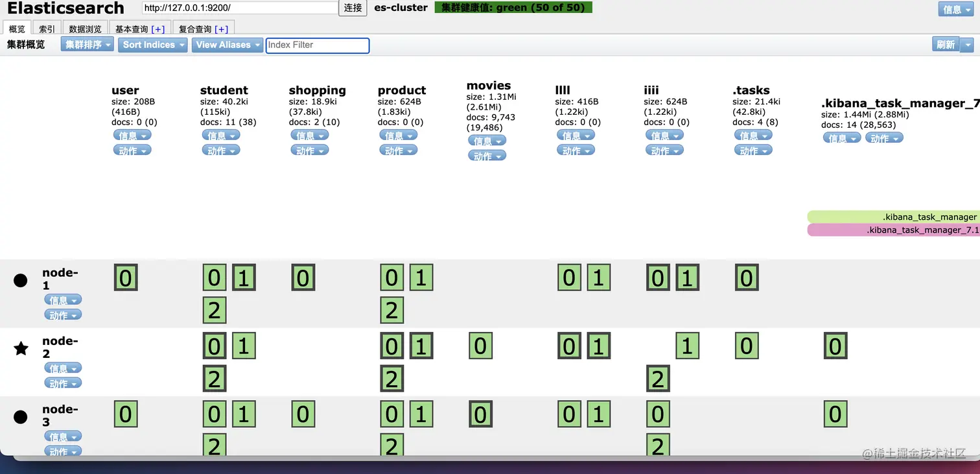This screenshot has width=980, height=474.
Task: Select user shard 0 on node-1
Action: click(x=126, y=278)
